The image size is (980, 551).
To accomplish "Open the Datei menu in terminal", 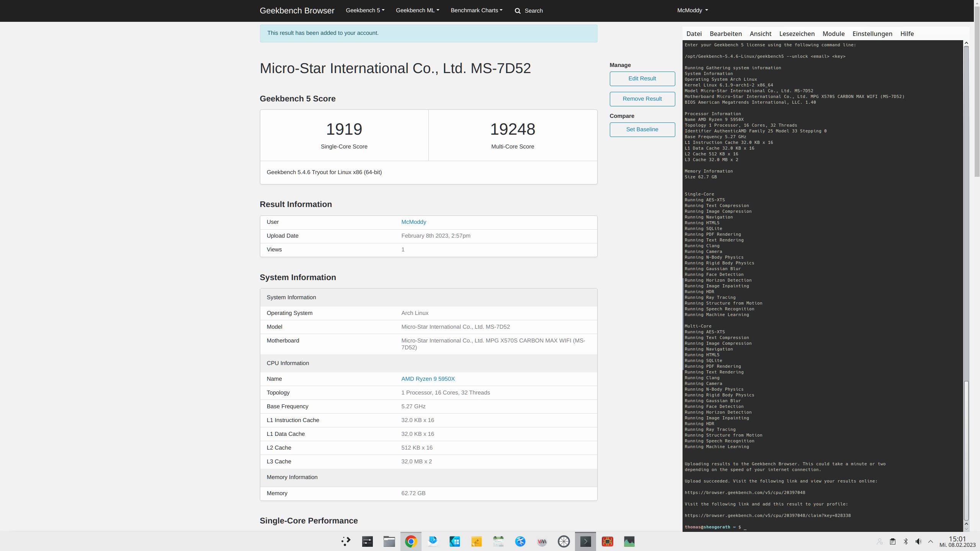I will 694,34.
